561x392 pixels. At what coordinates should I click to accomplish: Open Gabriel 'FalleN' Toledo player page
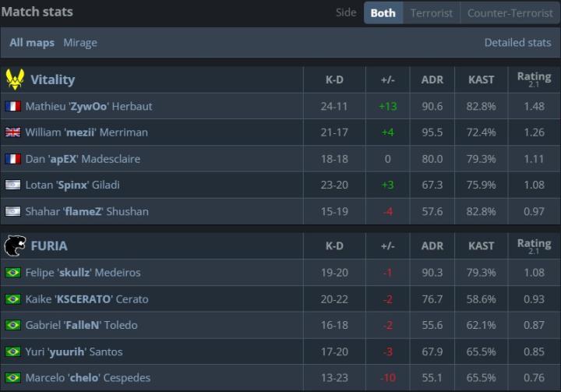click(82, 325)
